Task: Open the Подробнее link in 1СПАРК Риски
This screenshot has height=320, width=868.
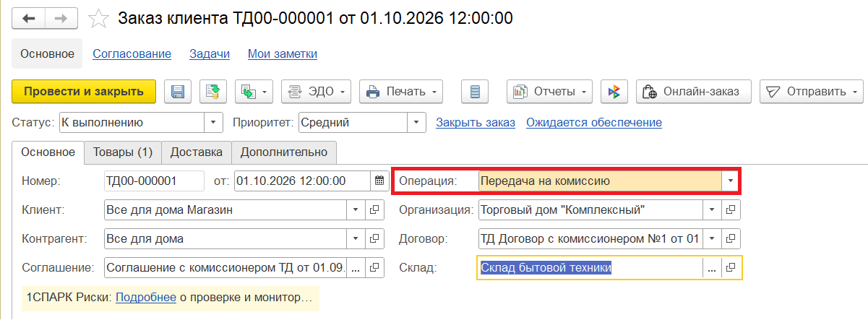Action: click(146, 296)
